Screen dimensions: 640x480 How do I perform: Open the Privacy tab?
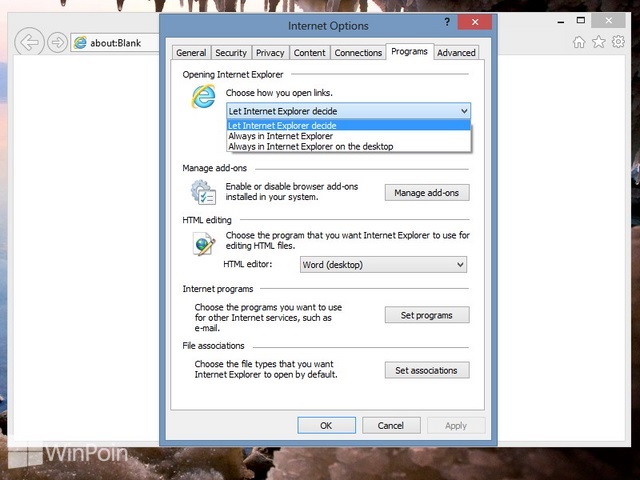coord(270,53)
